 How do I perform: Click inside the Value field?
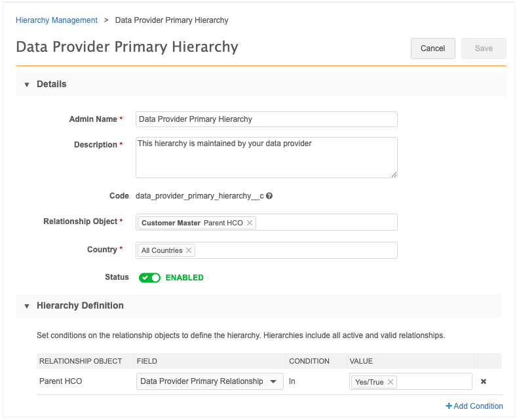click(432, 382)
